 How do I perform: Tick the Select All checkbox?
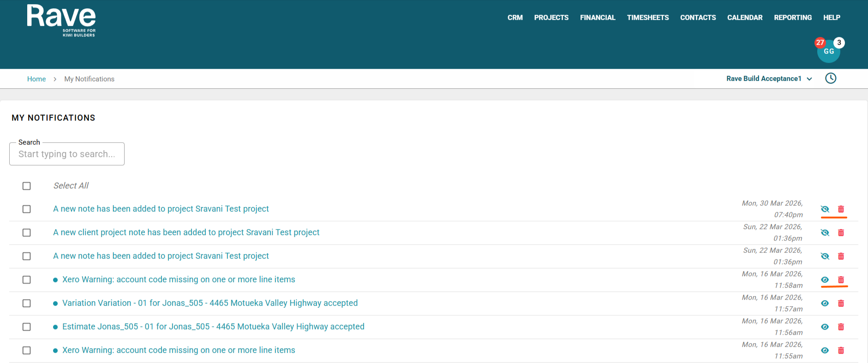27,186
